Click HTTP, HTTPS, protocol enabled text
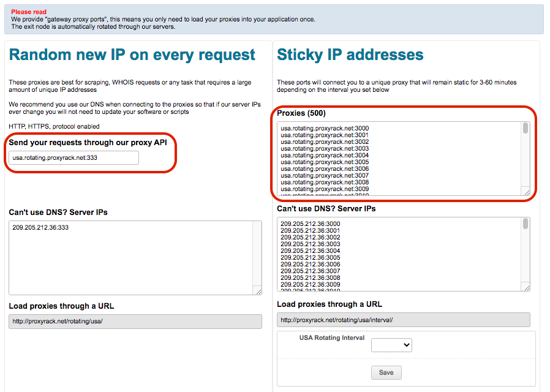This screenshot has width=550, height=392. coord(54,126)
